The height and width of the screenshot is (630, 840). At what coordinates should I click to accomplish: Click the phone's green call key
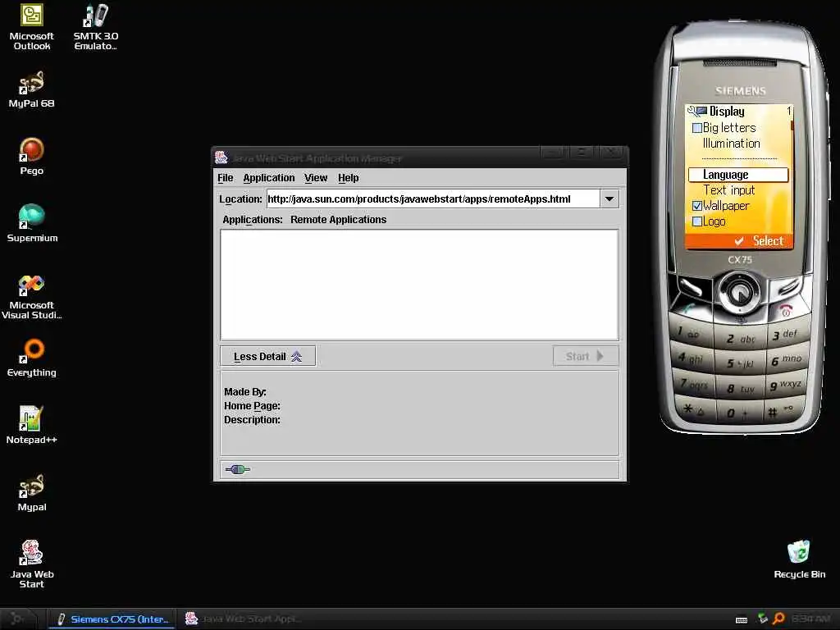point(690,309)
